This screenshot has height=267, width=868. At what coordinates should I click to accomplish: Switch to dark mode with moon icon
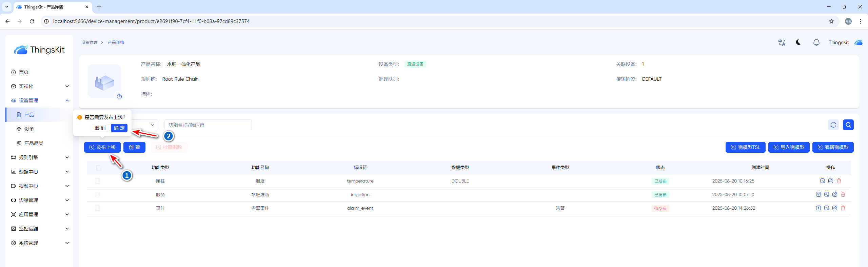coord(798,42)
